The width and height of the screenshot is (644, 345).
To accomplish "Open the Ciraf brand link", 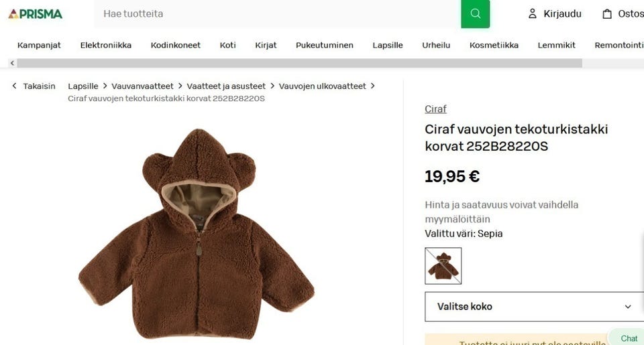I will pyautogui.click(x=435, y=109).
